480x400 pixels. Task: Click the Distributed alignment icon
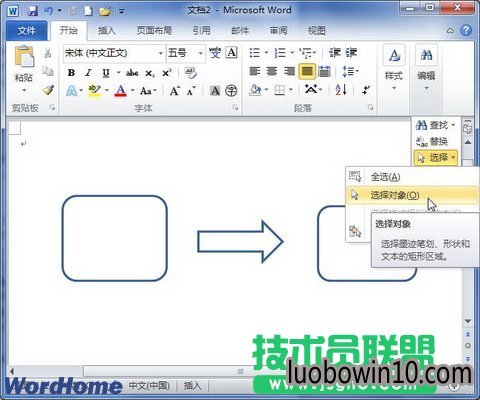(x=324, y=71)
